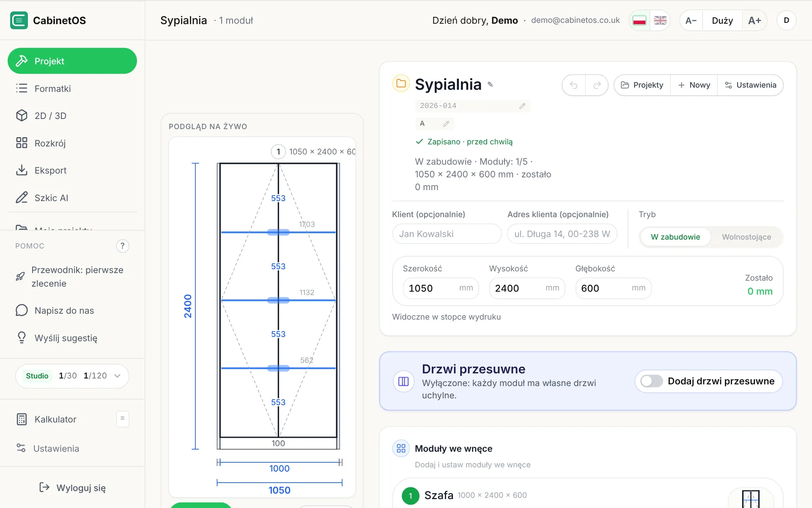Click the CabinetOS logo icon
The height and width of the screenshot is (508, 812).
(19, 20)
